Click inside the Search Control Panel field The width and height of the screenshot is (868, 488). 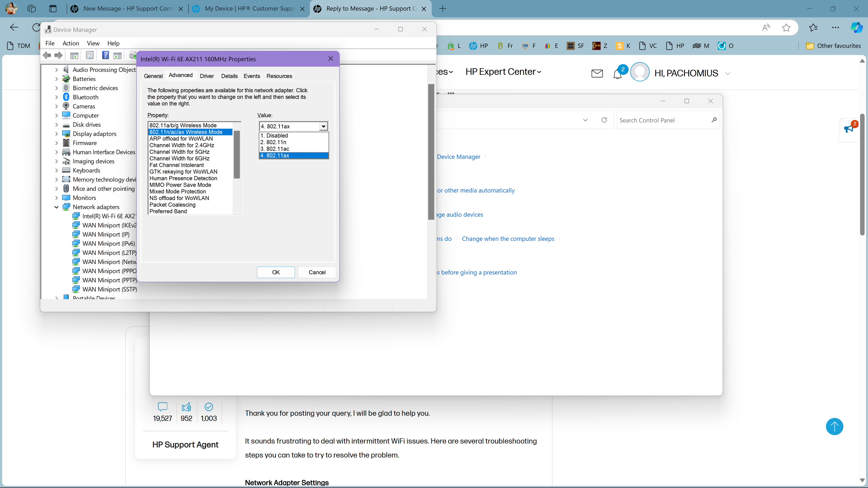(660, 120)
